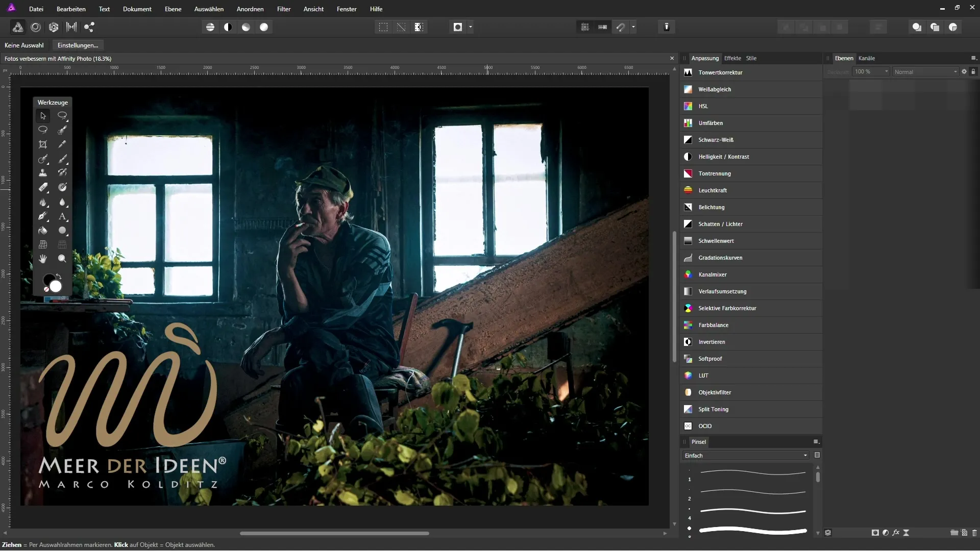Click the no-color reset swatch
Viewport: 980px width, 551px height.
tap(46, 289)
